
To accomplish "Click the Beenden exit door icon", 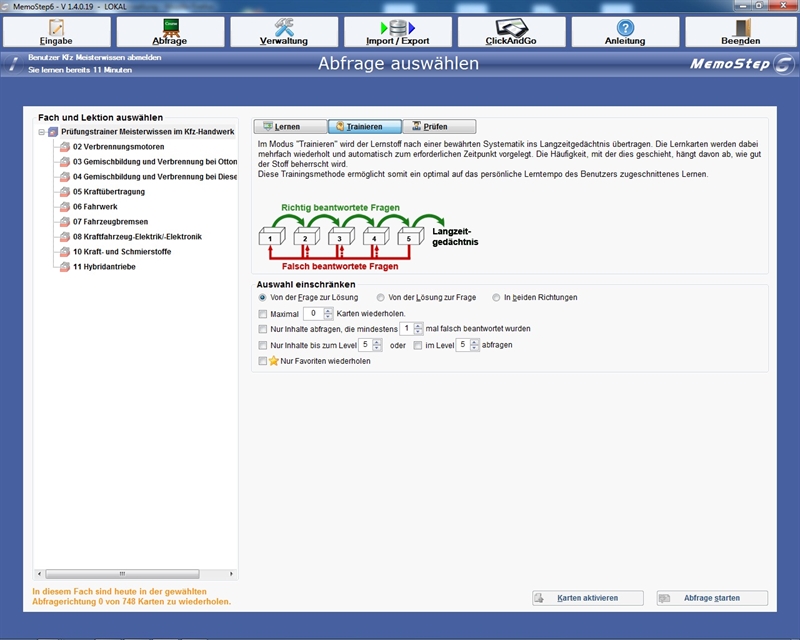I will [743, 28].
